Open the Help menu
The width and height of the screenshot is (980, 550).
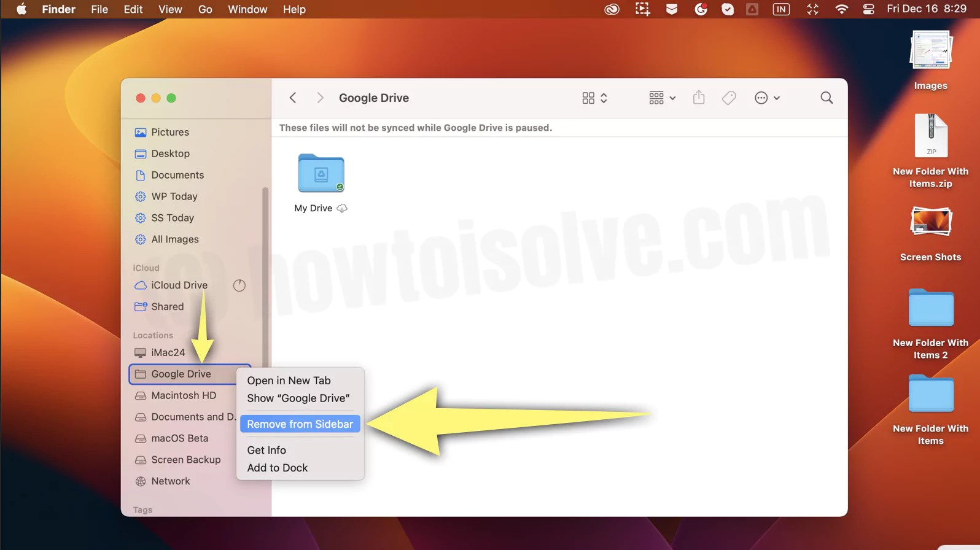[x=294, y=9]
